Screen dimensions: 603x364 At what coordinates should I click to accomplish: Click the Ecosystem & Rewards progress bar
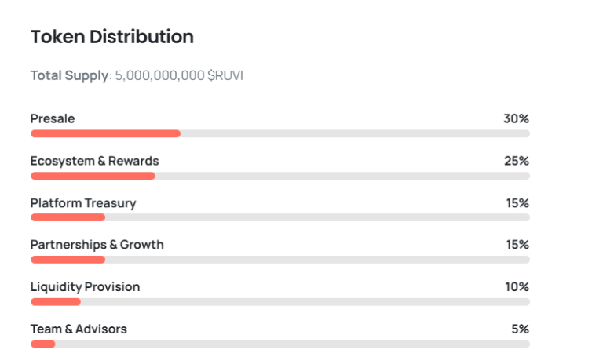(280, 176)
